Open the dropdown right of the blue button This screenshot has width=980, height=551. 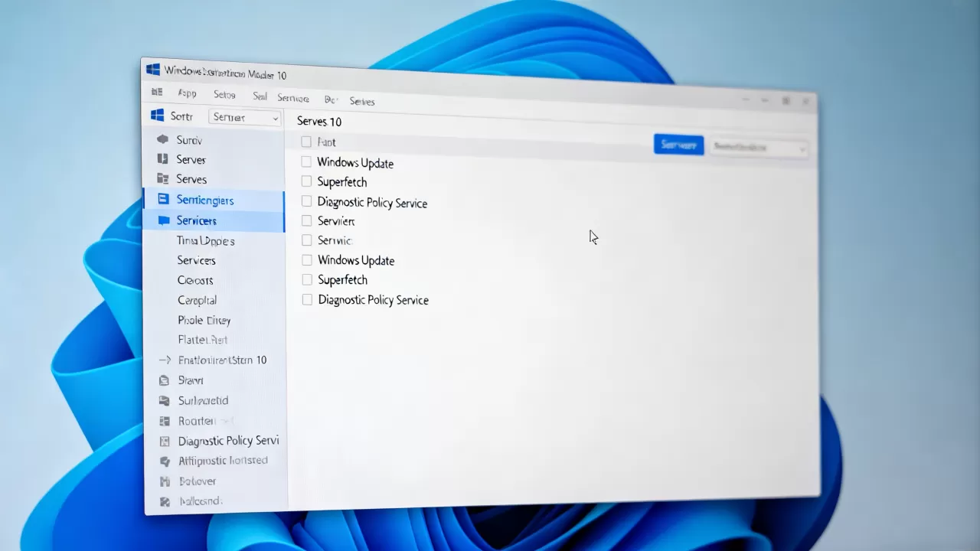pyautogui.click(x=759, y=147)
